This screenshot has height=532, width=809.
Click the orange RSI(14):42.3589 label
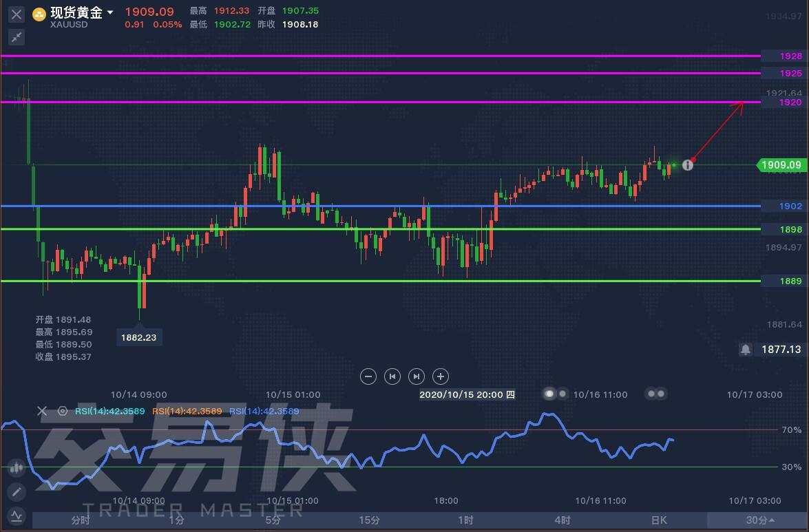pyautogui.click(x=187, y=411)
